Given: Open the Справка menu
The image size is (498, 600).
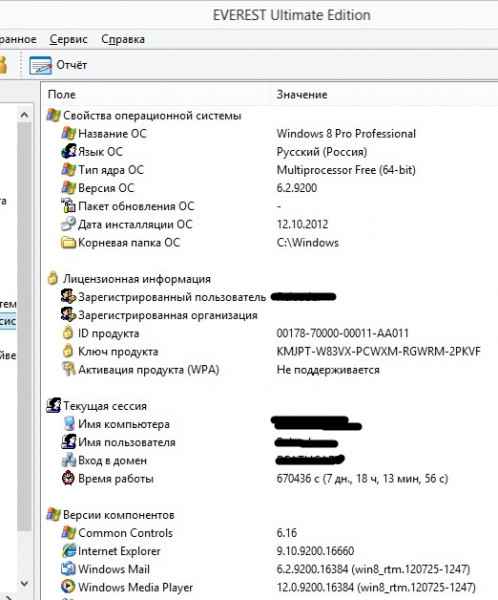Looking at the screenshot, I should pos(123,39).
